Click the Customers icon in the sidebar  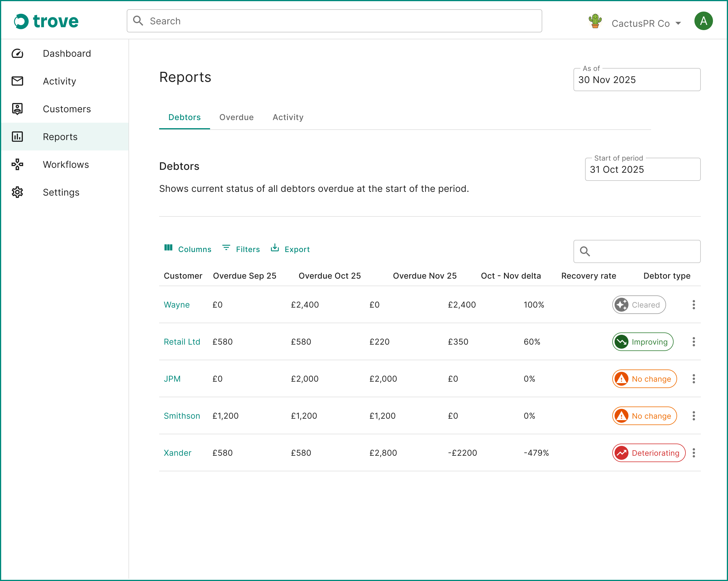coord(18,109)
